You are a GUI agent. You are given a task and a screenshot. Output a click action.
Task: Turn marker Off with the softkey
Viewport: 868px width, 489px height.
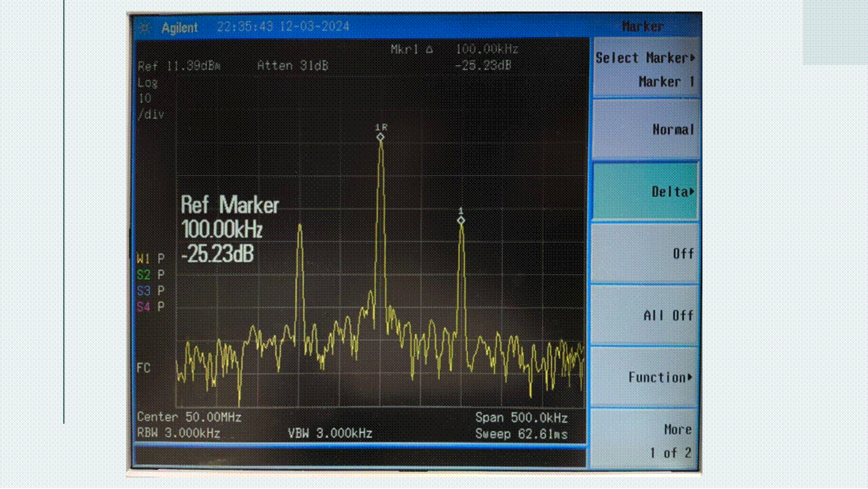[x=645, y=253]
